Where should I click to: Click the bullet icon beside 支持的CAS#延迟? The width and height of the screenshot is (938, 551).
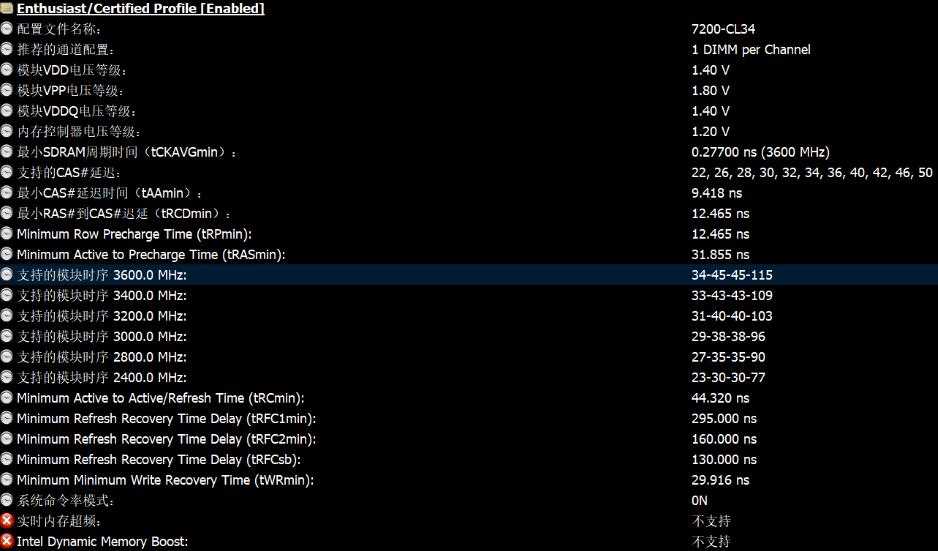tap(7, 172)
